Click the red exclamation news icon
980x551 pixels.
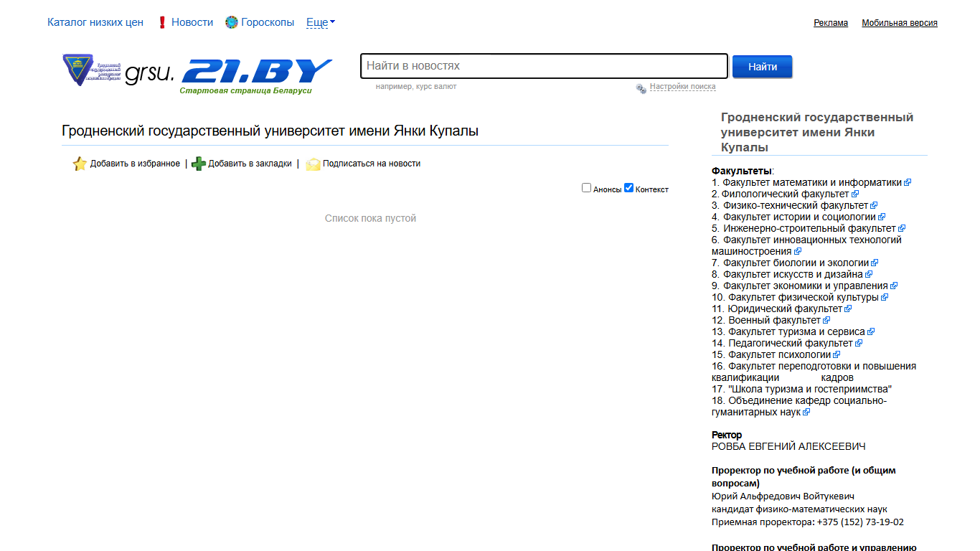[x=162, y=22]
